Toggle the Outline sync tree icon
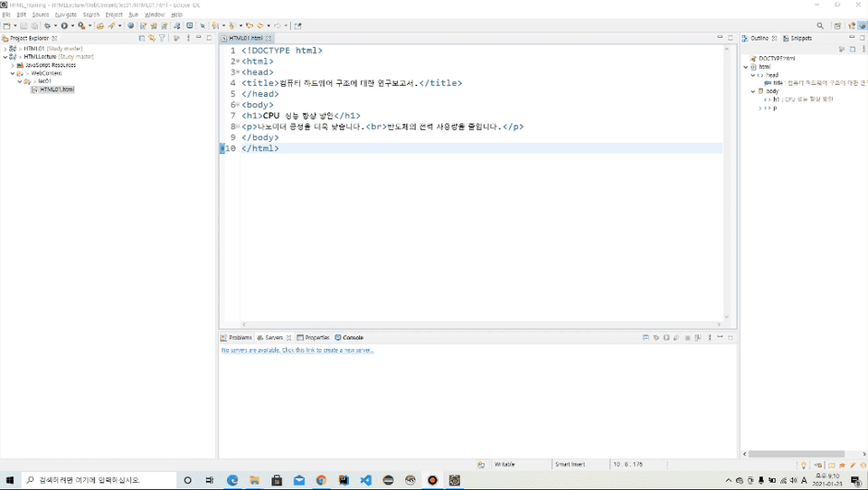The width and height of the screenshot is (868, 490). click(842, 50)
